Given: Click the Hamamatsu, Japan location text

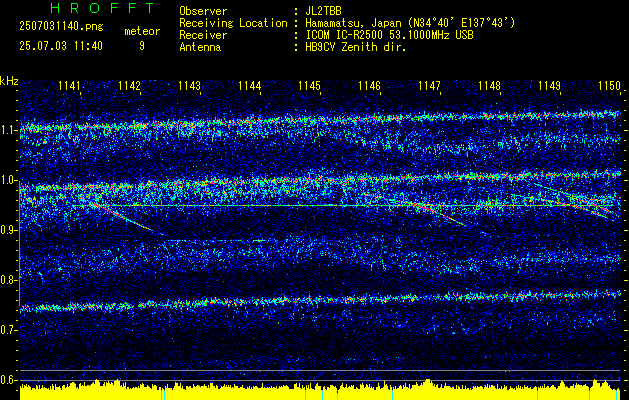Looking at the screenshot, I should click(410, 23).
